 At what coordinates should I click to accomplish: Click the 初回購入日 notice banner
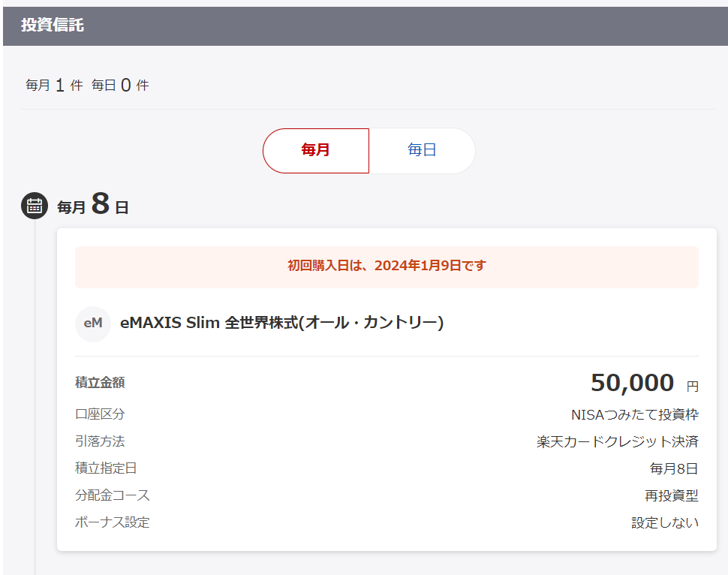coord(387,266)
